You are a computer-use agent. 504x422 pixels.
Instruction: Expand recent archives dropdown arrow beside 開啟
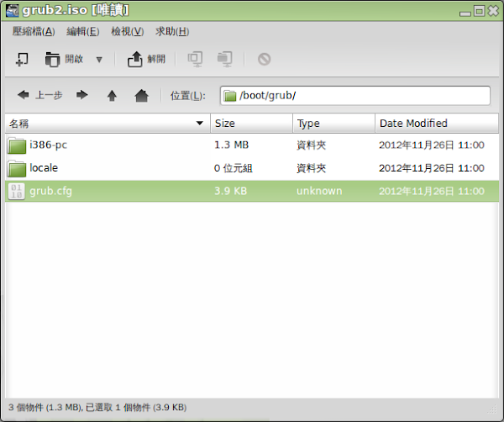coord(99,60)
